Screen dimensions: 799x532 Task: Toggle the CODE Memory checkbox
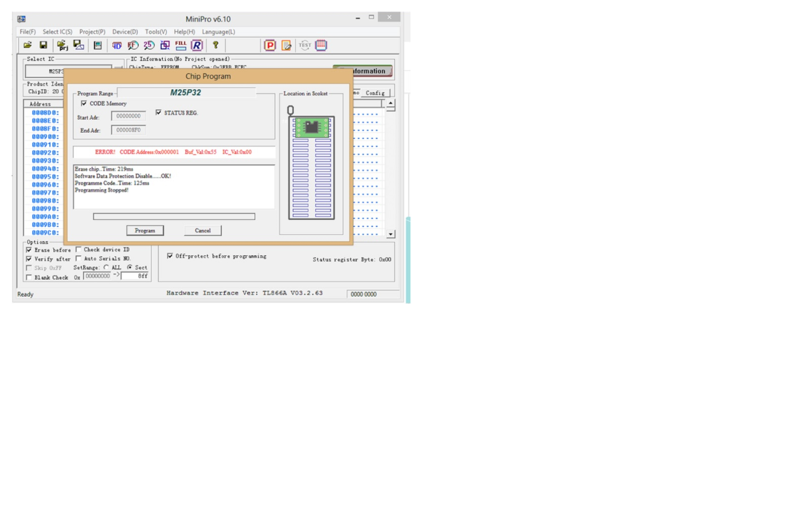pyautogui.click(x=84, y=104)
